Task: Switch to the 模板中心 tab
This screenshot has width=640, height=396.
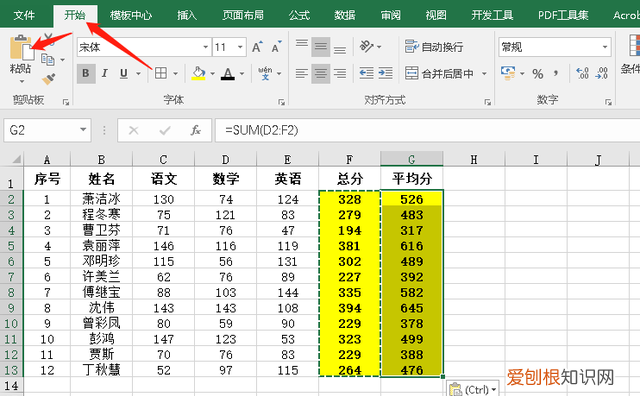Action: click(x=131, y=16)
